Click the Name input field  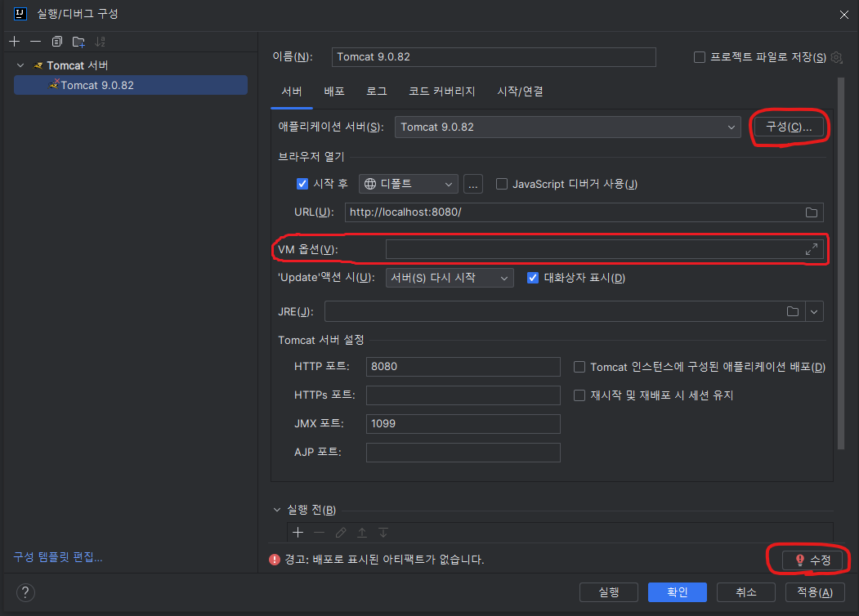pyautogui.click(x=494, y=57)
